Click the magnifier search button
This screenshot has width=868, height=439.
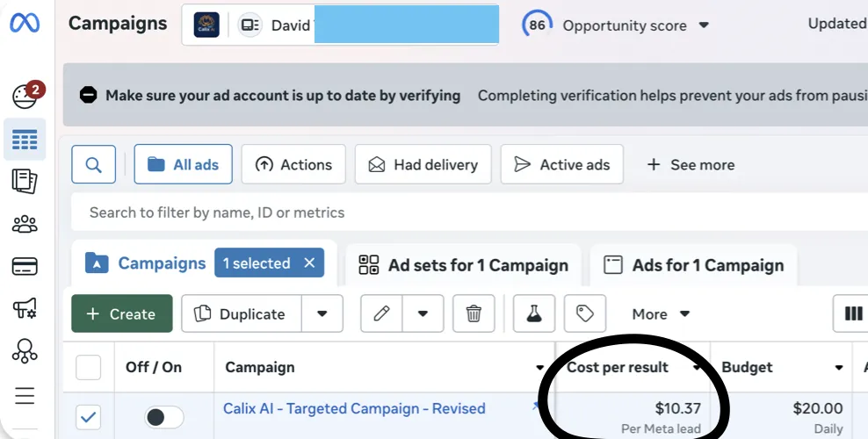click(x=93, y=164)
